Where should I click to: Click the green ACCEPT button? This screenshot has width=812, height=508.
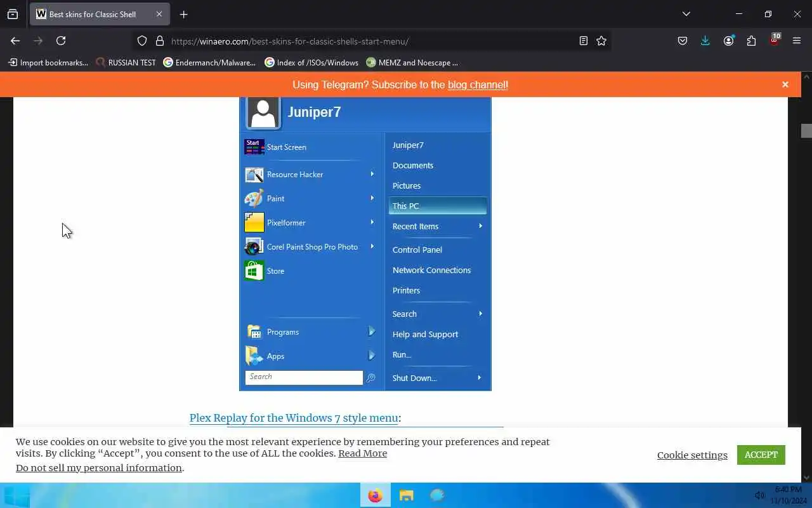[x=761, y=455]
